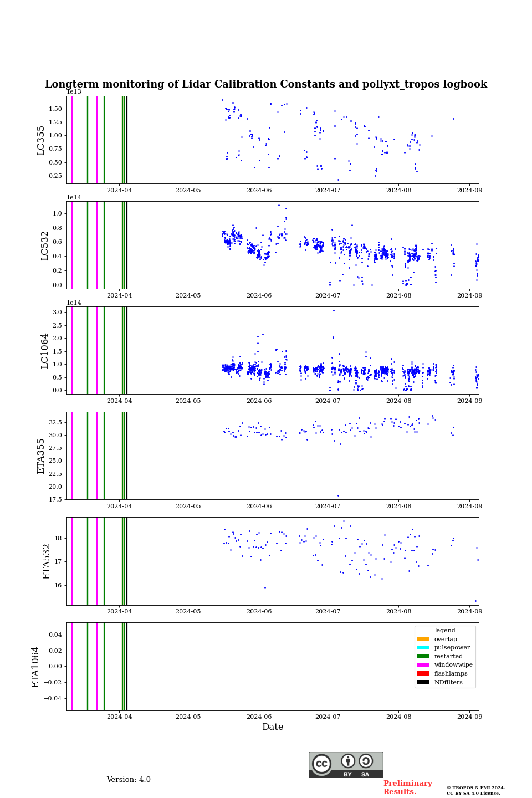This screenshot has height=798, width=532.
Task: Click the 'overlap' legend label
Action: tap(446, 639)
